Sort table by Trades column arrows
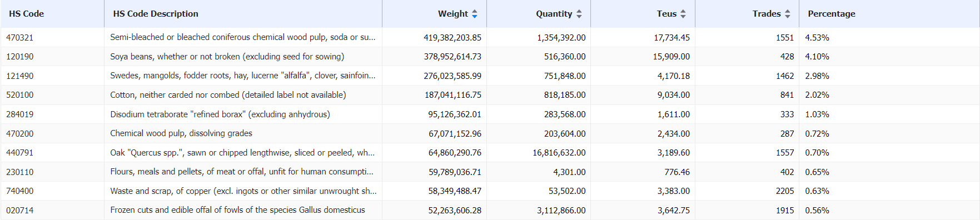The image size is (980, 220). 788,14
